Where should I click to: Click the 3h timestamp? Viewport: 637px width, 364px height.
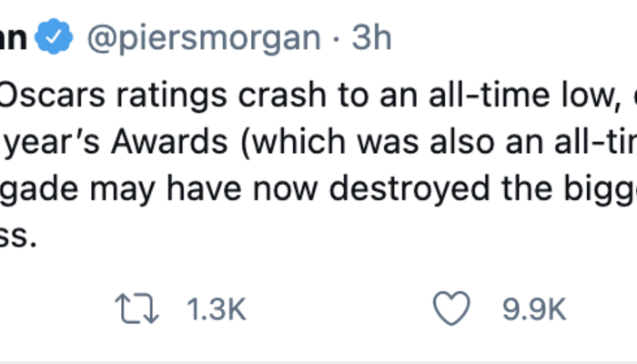tap(369, 39)
